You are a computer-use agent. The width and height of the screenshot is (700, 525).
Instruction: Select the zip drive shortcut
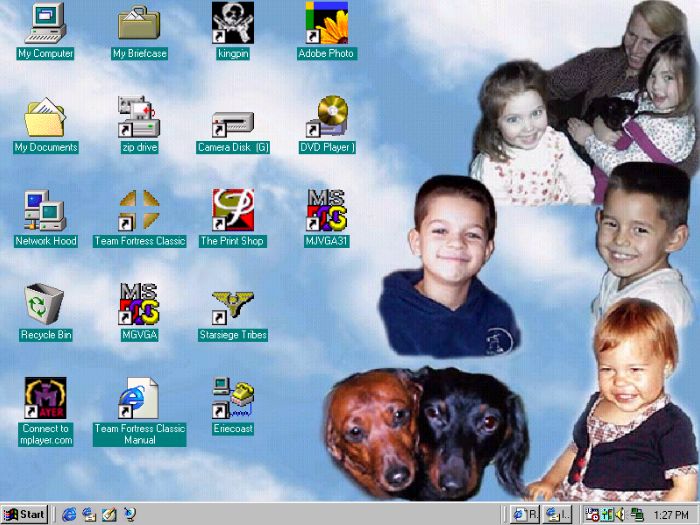click(139, 118)
